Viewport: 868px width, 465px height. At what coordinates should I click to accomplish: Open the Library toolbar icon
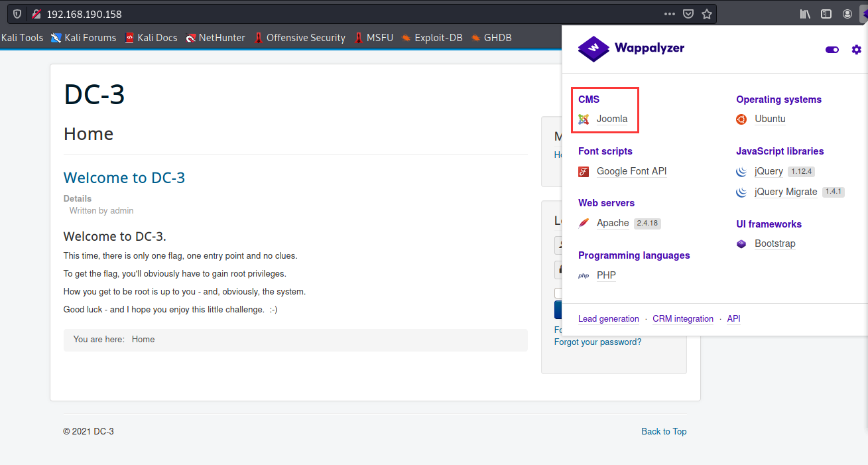[x=805, y=14]
